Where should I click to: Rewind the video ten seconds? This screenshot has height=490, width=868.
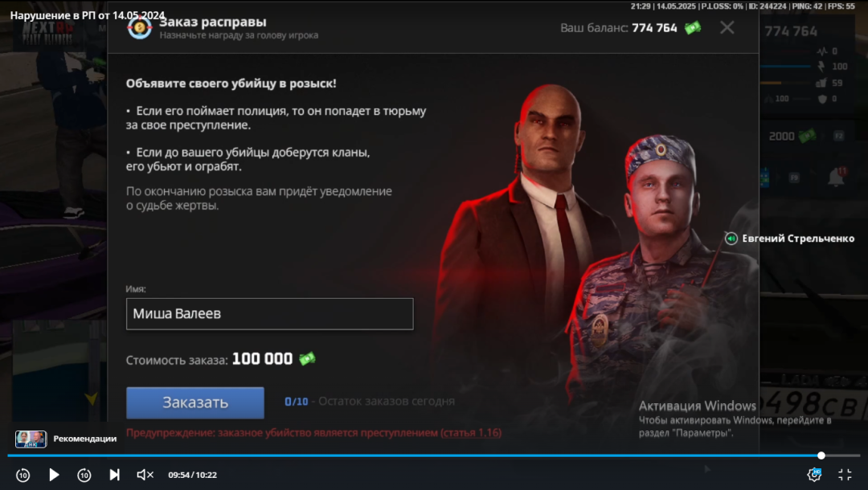tap(23, 475)
